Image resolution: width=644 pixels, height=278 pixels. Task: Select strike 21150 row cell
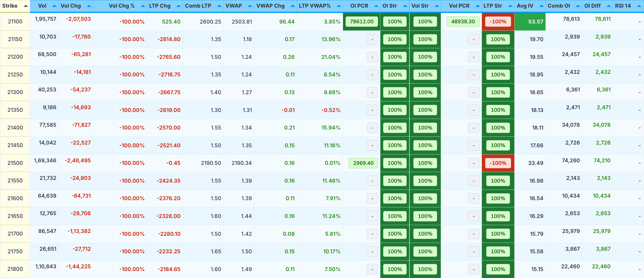pos(15,39)
